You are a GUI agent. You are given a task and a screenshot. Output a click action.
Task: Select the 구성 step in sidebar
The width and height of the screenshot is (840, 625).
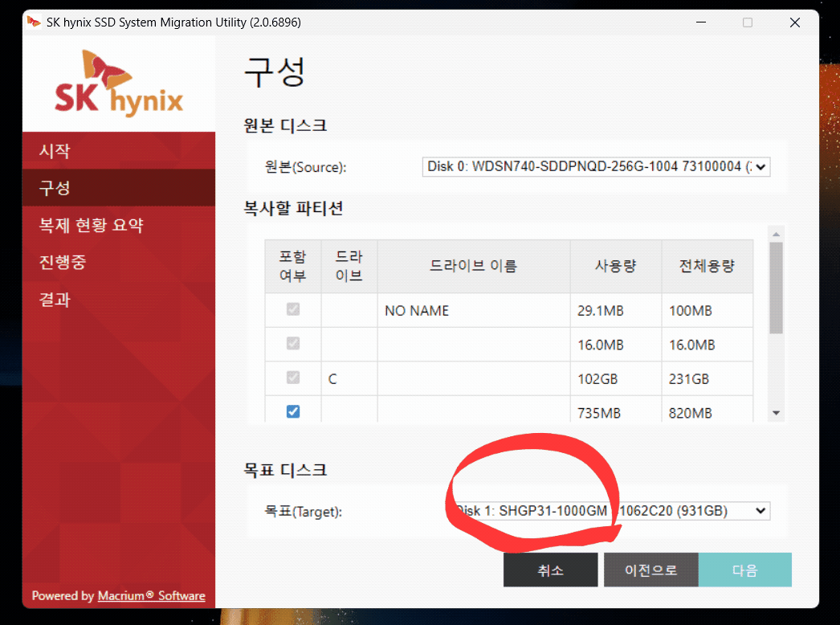click(x=119, y=188)
